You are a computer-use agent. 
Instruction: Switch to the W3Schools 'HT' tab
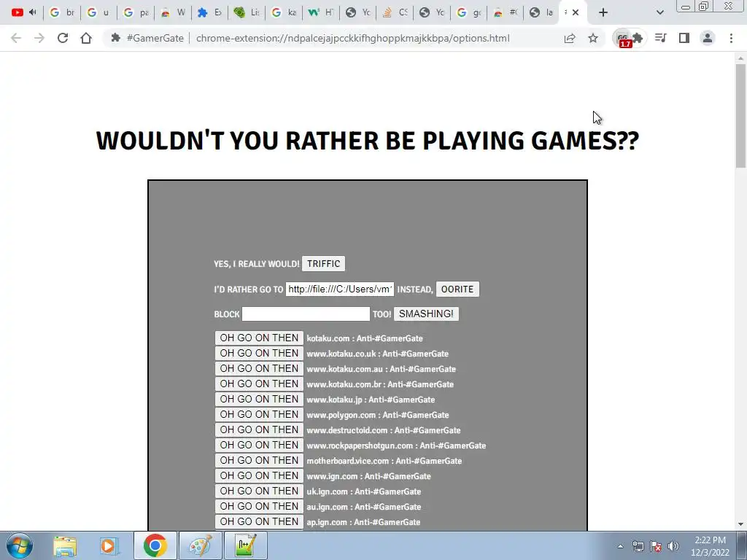point(321,12)
